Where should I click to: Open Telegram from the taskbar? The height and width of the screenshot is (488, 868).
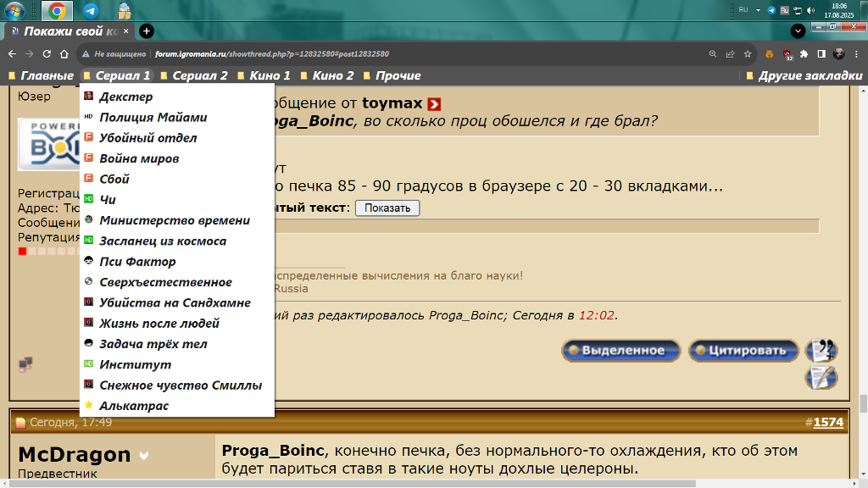pyautogui.click(x=91, y=10)
